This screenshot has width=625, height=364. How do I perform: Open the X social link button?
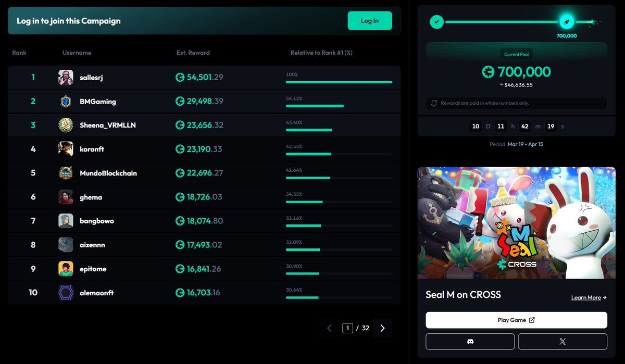pyautogui.click(x=562, y=342)
